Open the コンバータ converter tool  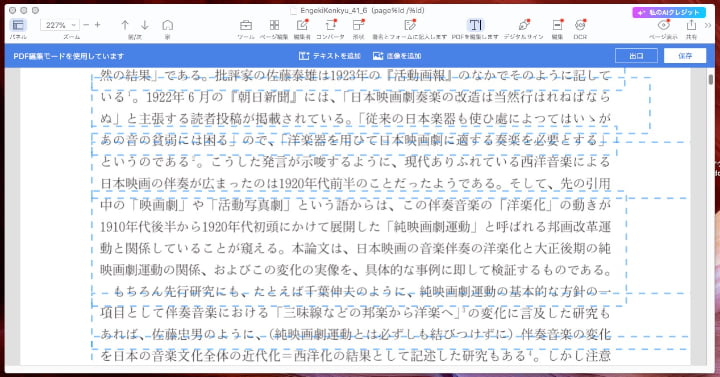(331, 25)
